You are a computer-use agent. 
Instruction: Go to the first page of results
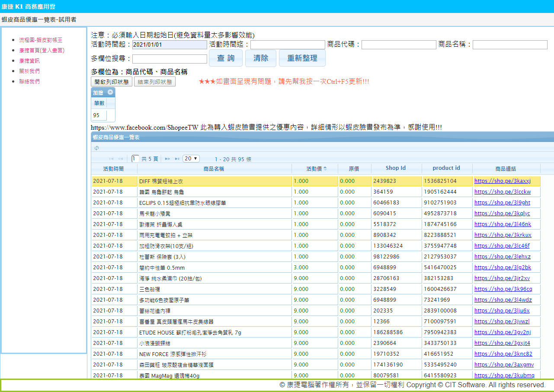pos(111,159)
